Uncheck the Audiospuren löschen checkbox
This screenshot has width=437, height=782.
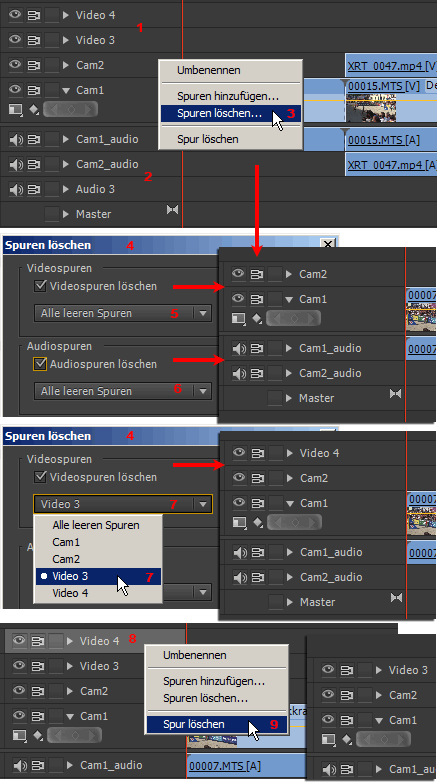(x=40, y=364)
